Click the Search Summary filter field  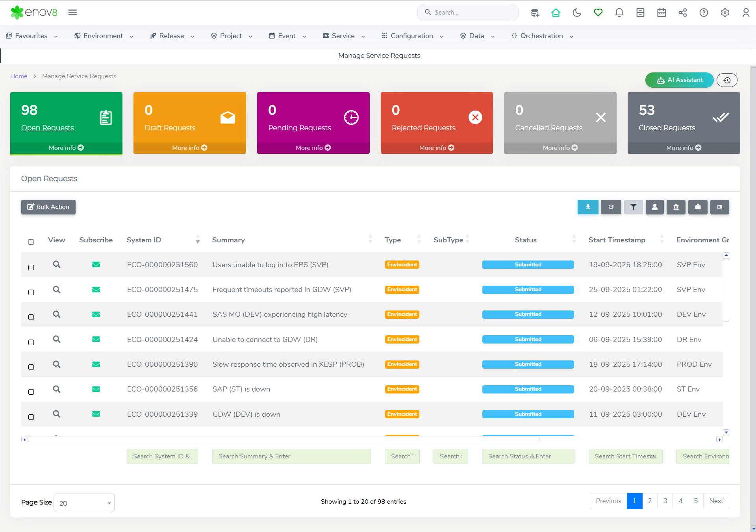click(291, 456)
